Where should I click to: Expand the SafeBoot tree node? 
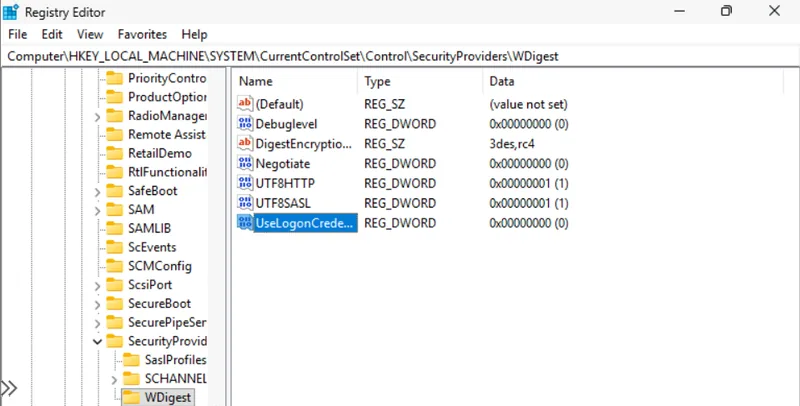pos(97,192)
